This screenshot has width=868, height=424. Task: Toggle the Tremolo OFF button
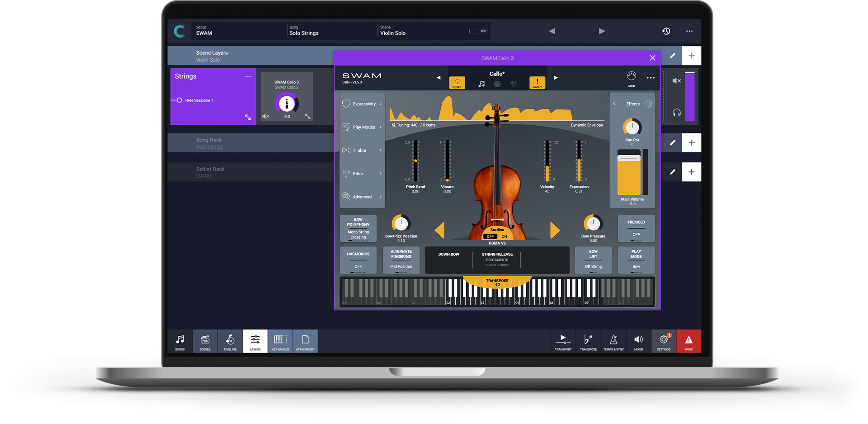[x=636, y=228]
